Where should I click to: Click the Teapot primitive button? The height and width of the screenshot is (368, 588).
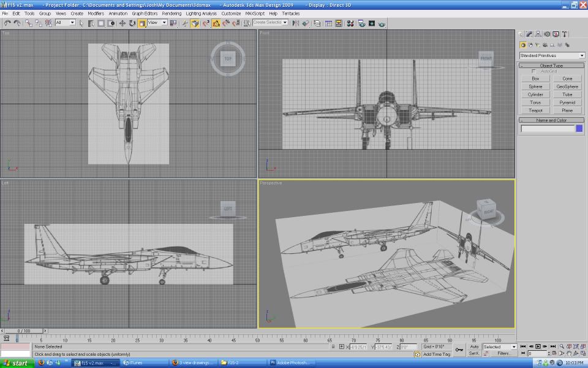(x=535, y=110)
